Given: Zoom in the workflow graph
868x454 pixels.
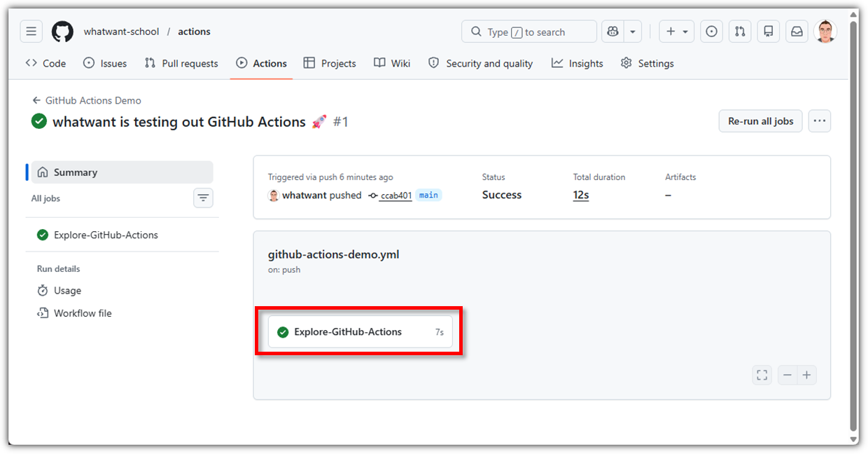Looking at the screenshot, I should click(x=806, y=376).
